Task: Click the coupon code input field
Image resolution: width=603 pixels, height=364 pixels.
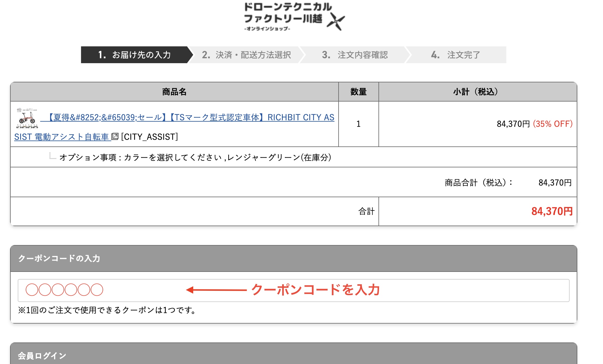Action: pyautogui.click(x=293, y=290)
